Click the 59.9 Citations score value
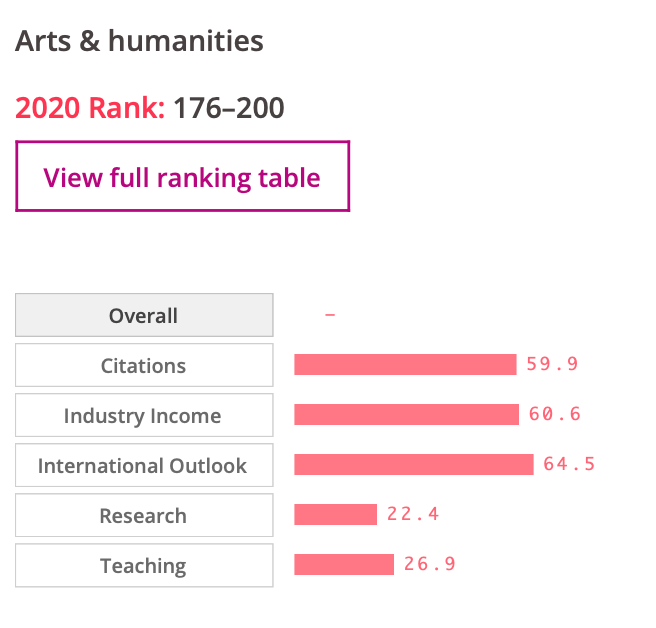Screen dimensions: 656x628 coord(553,364)
